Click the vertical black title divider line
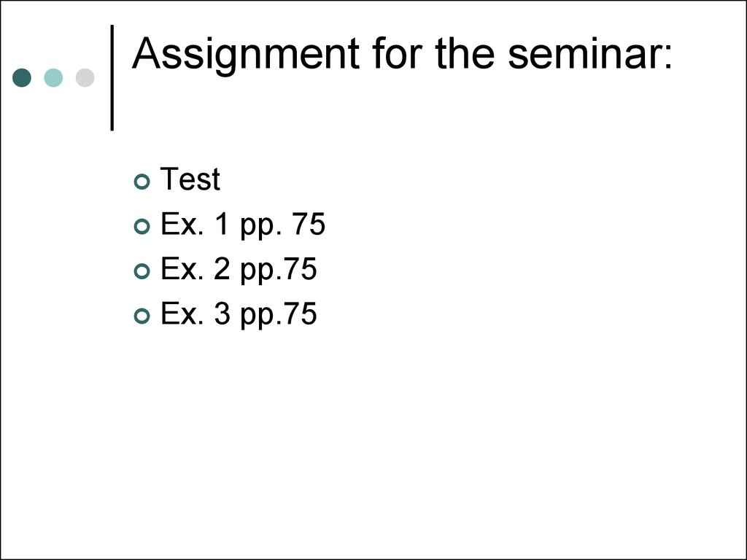747x560 pixels. [112, 77]
